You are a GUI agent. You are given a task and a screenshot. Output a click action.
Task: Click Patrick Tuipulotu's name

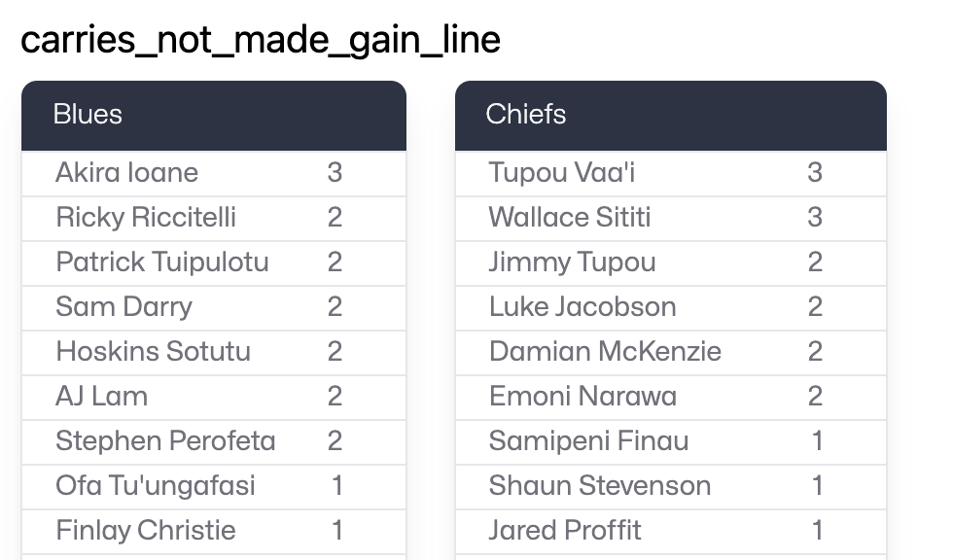tap(162, 262)
